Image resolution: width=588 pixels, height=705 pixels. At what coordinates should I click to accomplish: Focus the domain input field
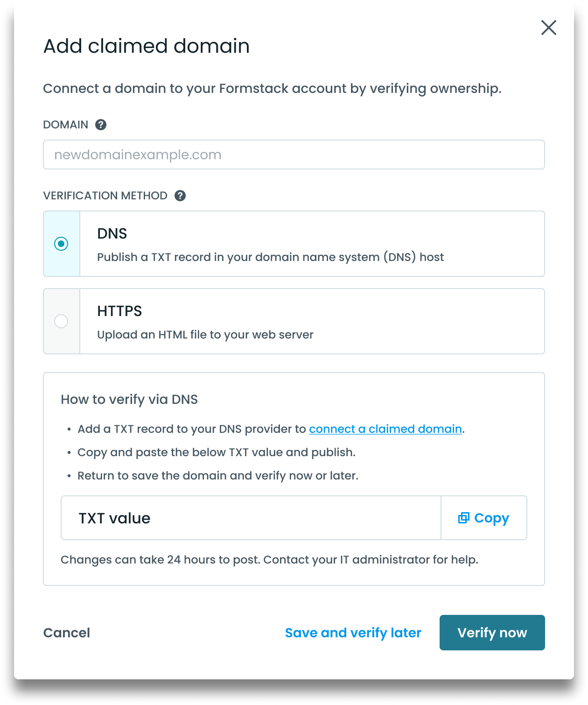(294, 155)
